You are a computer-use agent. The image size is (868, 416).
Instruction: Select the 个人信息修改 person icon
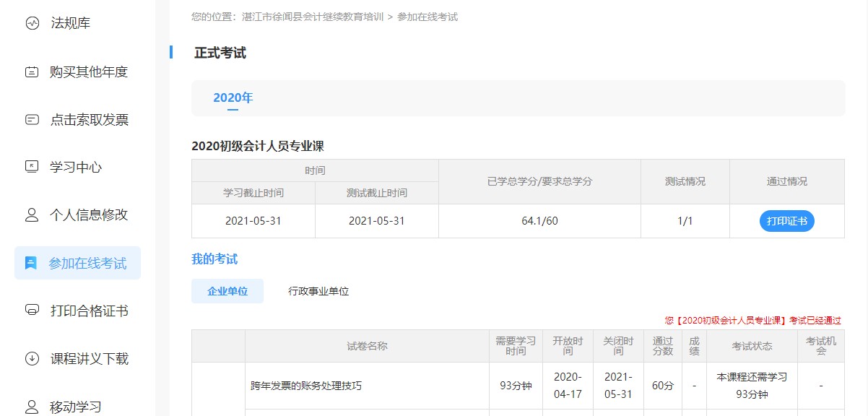(x=32, y=214)
